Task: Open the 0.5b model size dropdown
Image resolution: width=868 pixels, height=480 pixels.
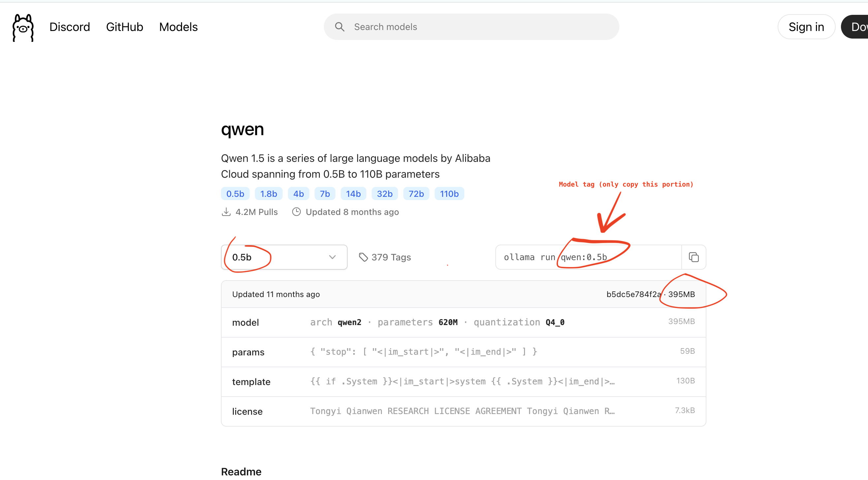Action: coord(284,257)
